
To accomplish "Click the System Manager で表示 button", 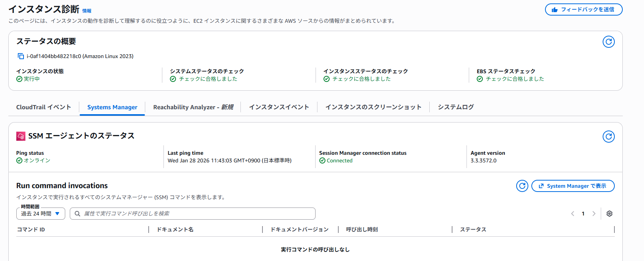I will coord(573,186).
